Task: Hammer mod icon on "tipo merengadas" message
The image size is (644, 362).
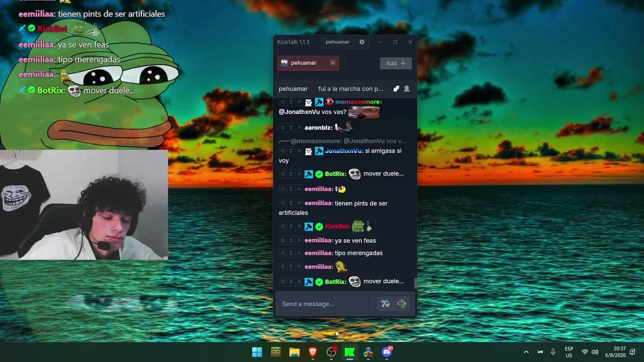Action: [x=298, y=253]
